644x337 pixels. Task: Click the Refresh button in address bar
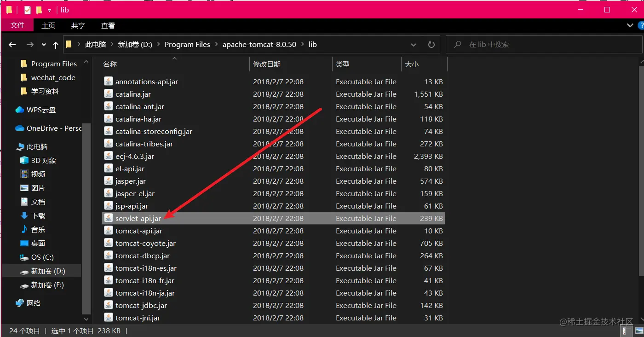431,45
